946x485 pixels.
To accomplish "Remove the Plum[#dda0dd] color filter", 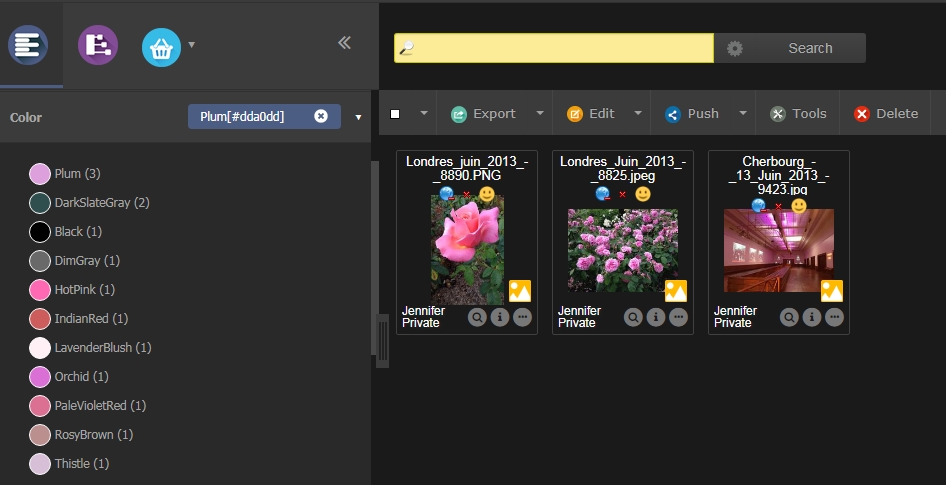I will coord(321,116).
